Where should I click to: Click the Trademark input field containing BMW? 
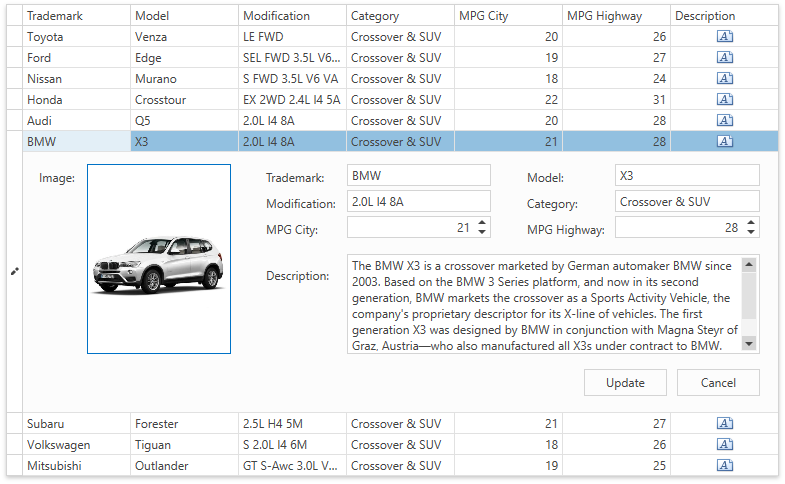[419, 176]
